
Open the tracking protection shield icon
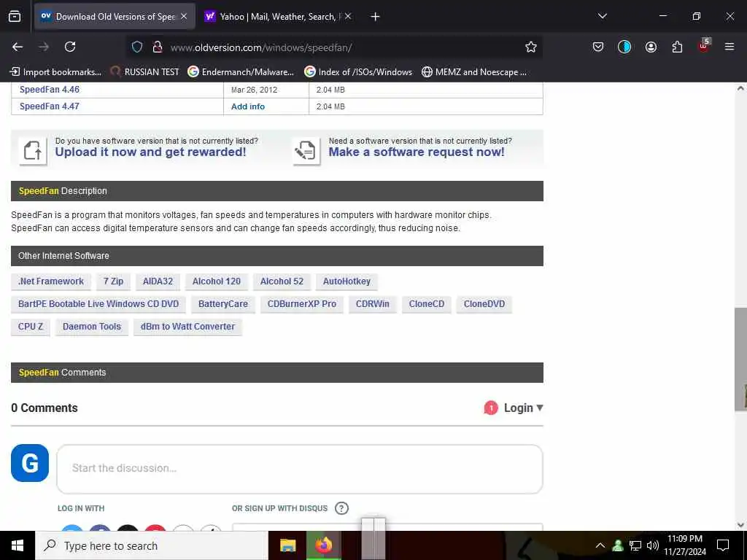coord(137,47)
